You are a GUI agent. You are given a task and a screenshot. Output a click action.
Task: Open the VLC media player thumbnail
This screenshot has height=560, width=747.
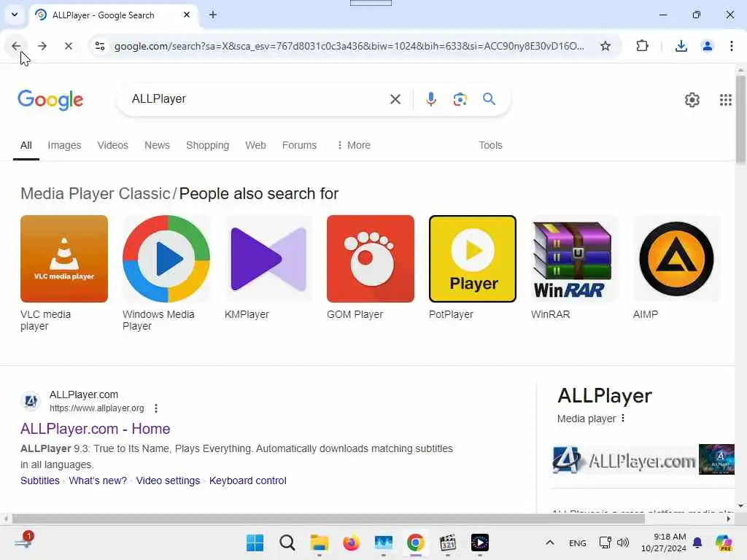click(64, 259)
